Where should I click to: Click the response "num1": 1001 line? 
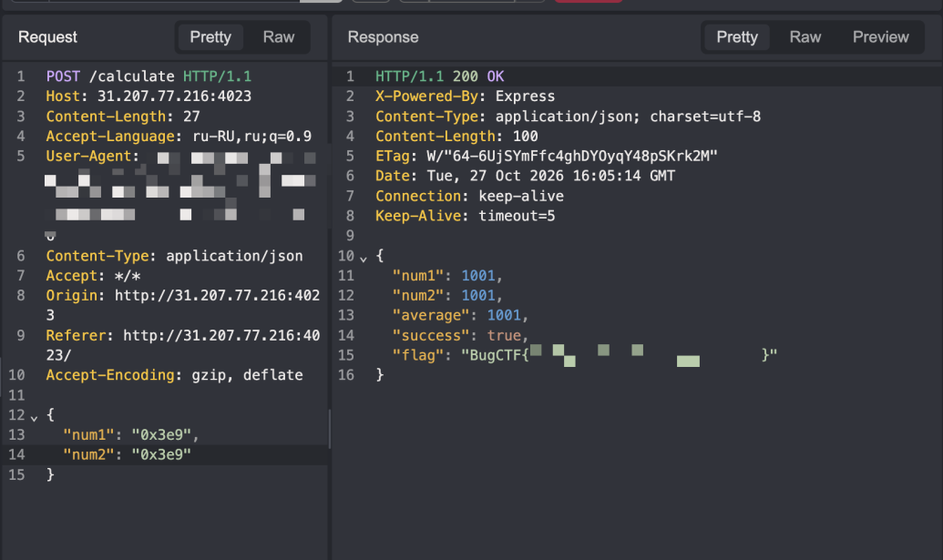[x=447, y=275]
